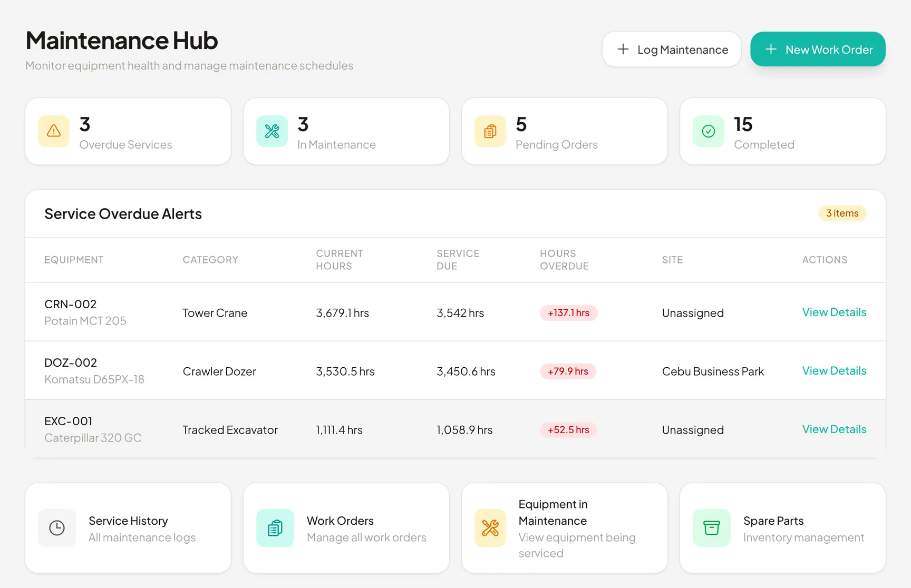
Task: View Details for CRN-002
Action: click(834, 312)
